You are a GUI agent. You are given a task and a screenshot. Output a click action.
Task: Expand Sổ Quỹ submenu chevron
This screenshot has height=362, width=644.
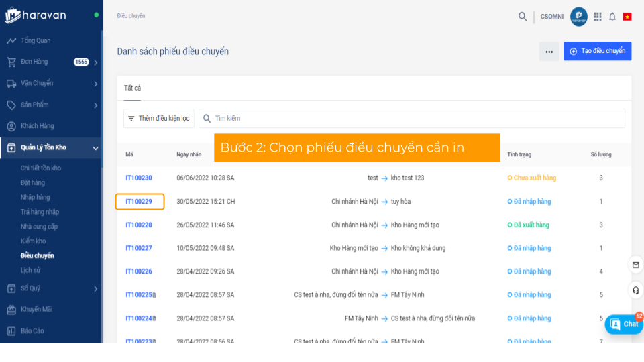tap(96, 289)
